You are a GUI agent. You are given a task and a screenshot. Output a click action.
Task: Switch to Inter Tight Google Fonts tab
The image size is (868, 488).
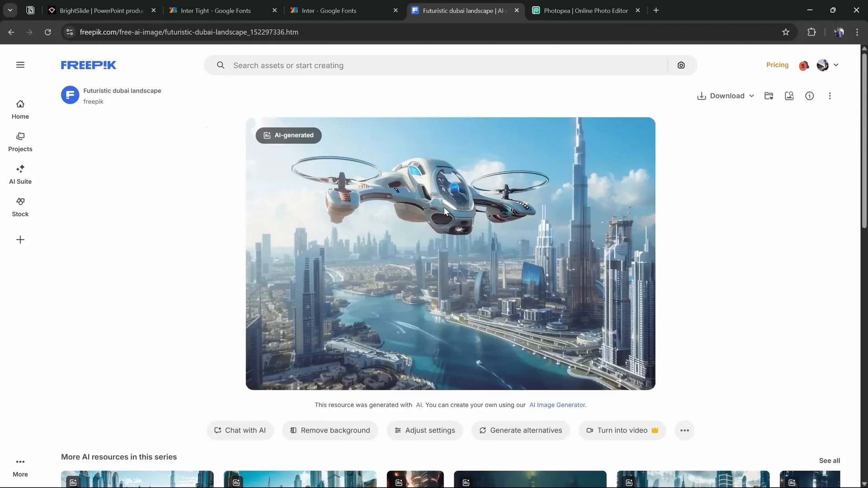[x=216, y=10]
